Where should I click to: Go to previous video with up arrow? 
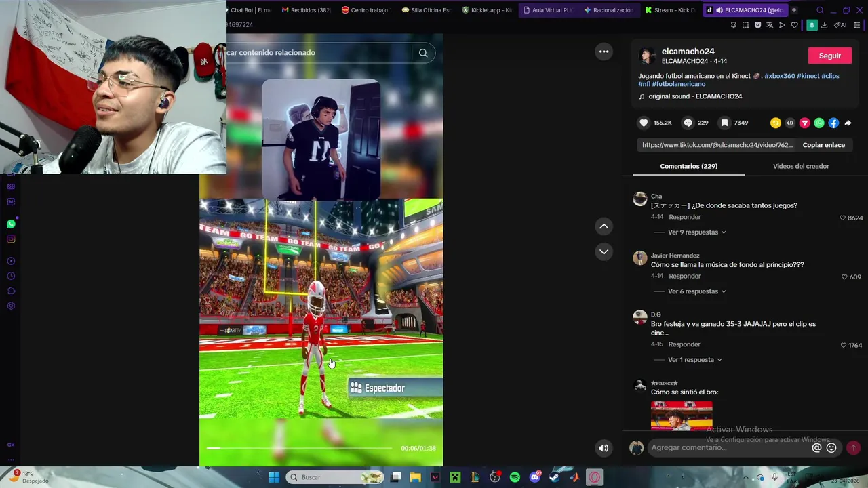pos(604,226)
